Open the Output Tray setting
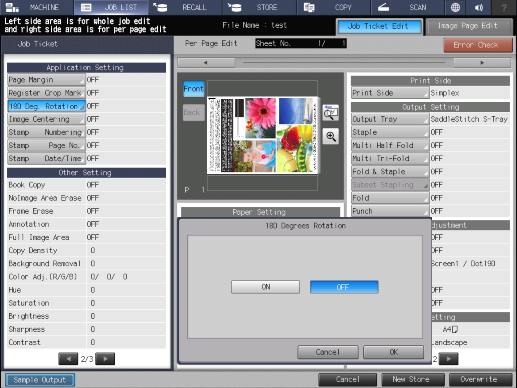The image size is (517, 388). point(390,119)
